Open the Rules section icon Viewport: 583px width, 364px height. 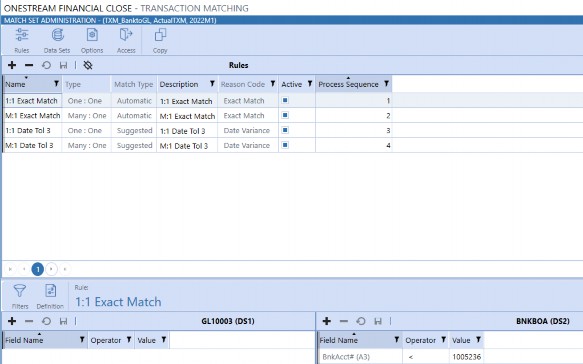coord(22,41)
